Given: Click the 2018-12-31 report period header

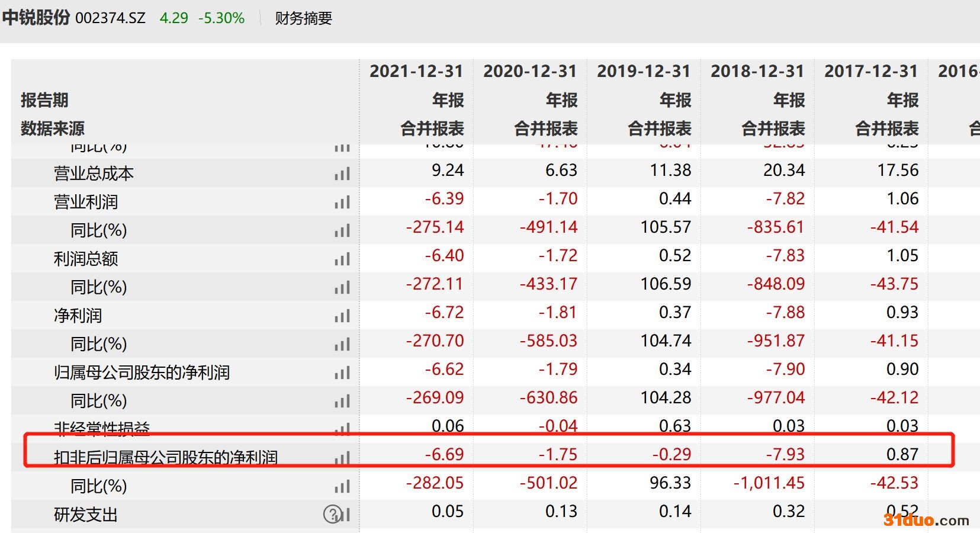Looking at the screenshot, I should pos(757,72).
